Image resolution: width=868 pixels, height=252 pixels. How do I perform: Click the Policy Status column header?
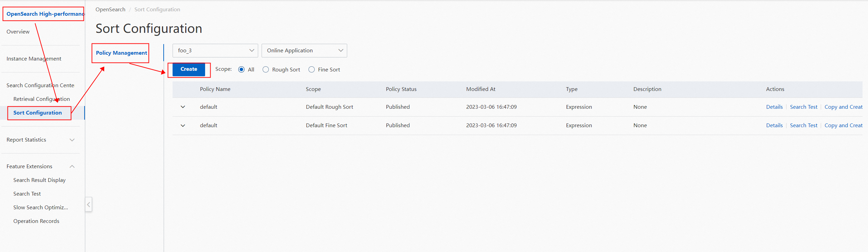[401, 89]
